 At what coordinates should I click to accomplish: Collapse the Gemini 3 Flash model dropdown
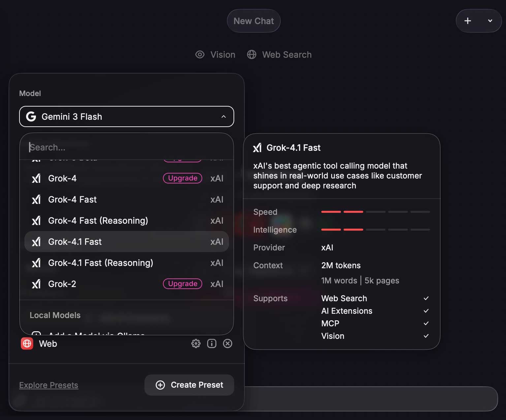pos(224,116)
